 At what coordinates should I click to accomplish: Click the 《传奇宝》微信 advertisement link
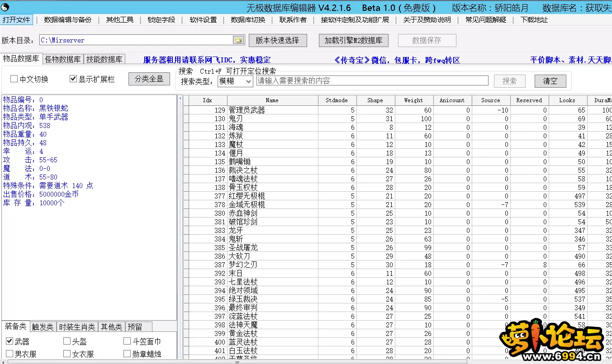click(x=397, y=60)
